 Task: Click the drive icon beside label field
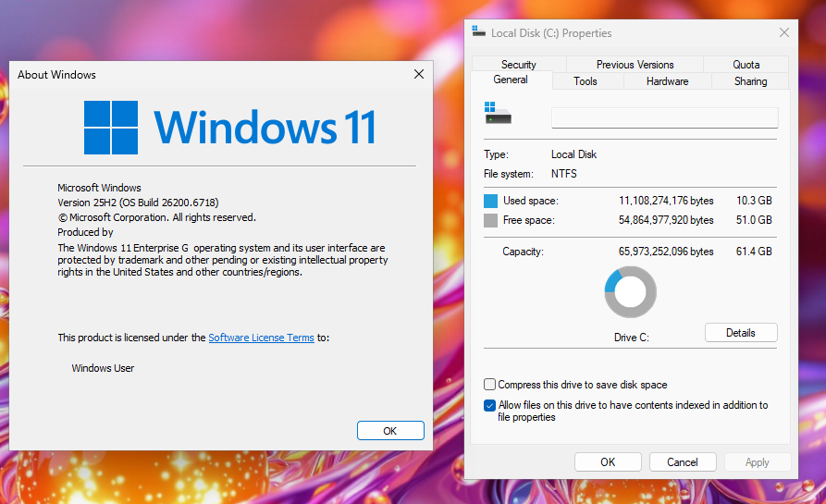click(x=498, y=113)
